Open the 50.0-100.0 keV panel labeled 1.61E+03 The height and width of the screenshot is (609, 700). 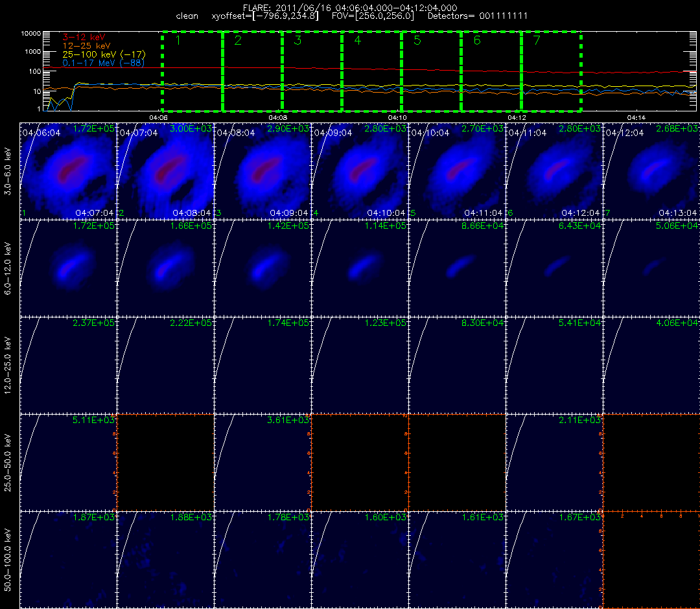coord(457,560)
